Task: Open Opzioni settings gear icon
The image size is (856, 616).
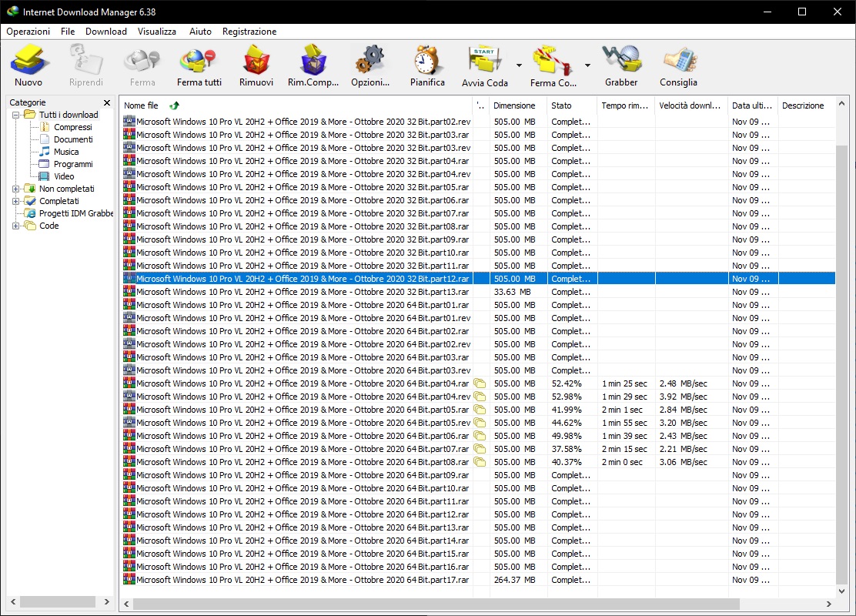Action: pos(370,60)
